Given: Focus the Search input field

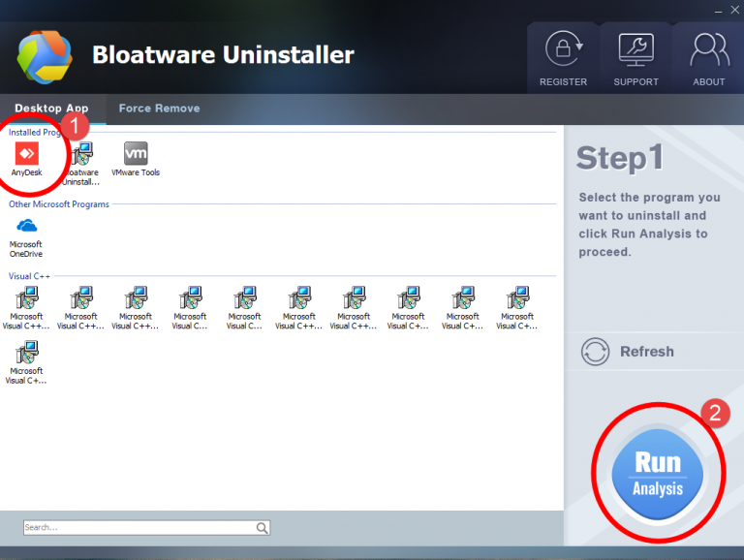Looking at the screenshot, I should pos(146,528).
